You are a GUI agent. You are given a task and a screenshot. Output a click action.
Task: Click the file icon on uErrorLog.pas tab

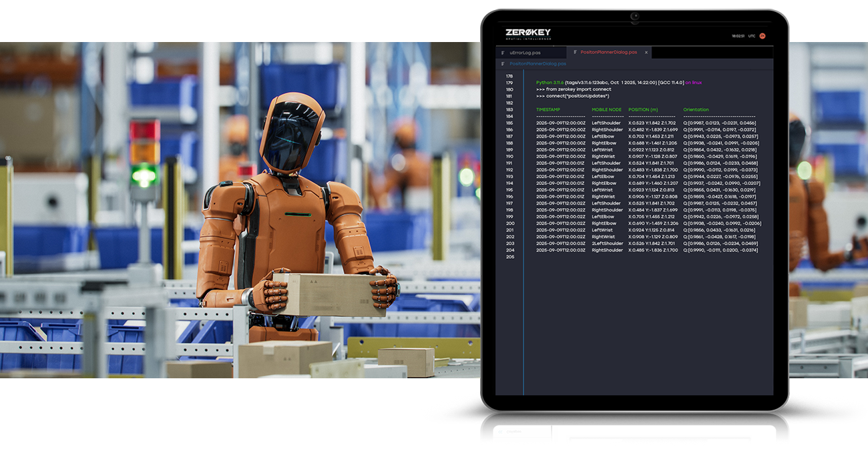tap(503, 52)
